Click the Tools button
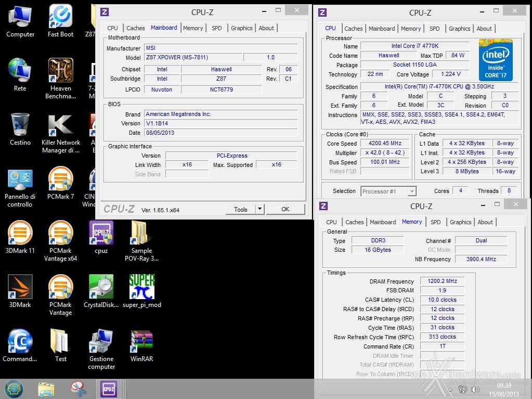Image resolution: width=532 pixels, height=399 pixels. tap(241, 209)
